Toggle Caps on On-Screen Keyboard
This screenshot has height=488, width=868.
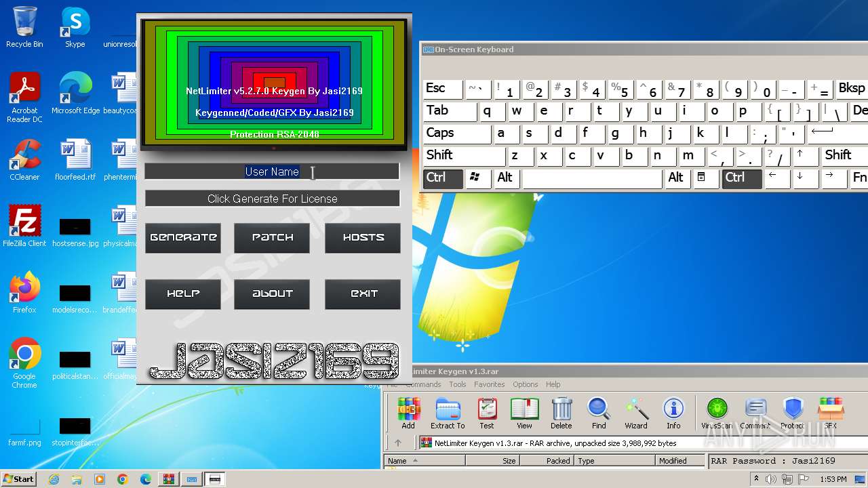tap(457, 134)
